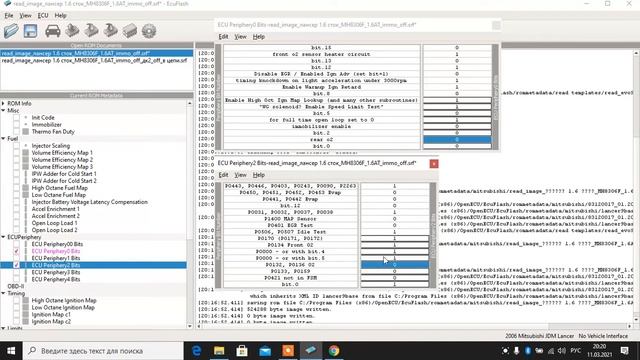Click the network tray icon

(x=551, y=351)
